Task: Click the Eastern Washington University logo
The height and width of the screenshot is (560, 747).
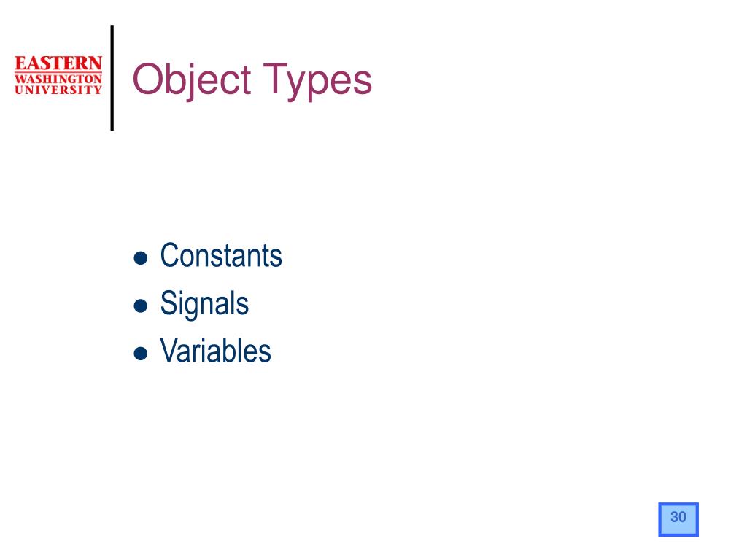Action: point(58,75)
